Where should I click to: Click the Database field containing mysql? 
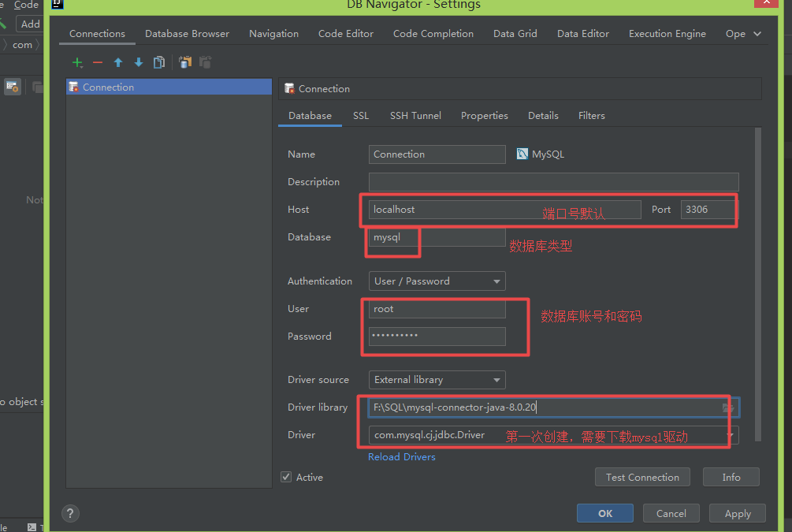coord(437,237)
